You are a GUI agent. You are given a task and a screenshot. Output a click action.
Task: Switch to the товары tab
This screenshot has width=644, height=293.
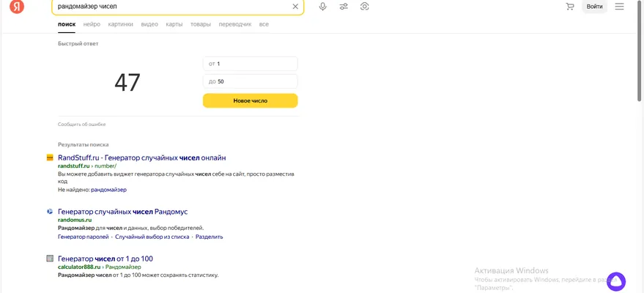[201, 24]
